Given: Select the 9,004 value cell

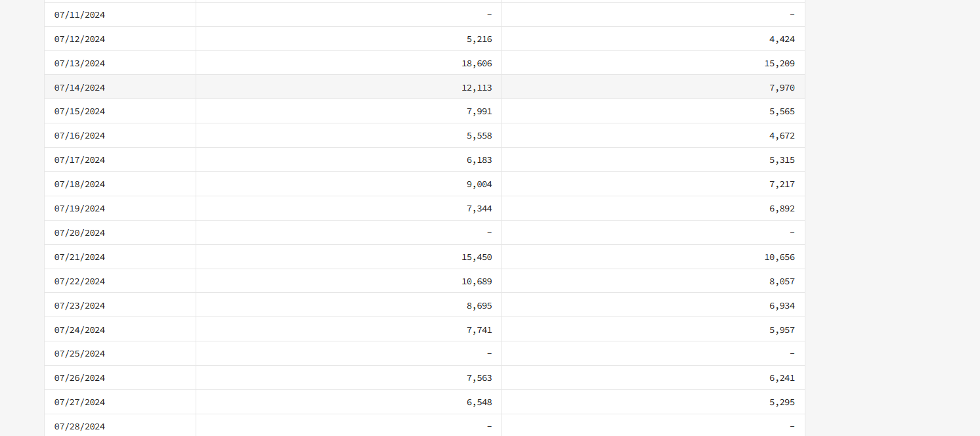Looking at the screenshot, I should tap(349, 185).
